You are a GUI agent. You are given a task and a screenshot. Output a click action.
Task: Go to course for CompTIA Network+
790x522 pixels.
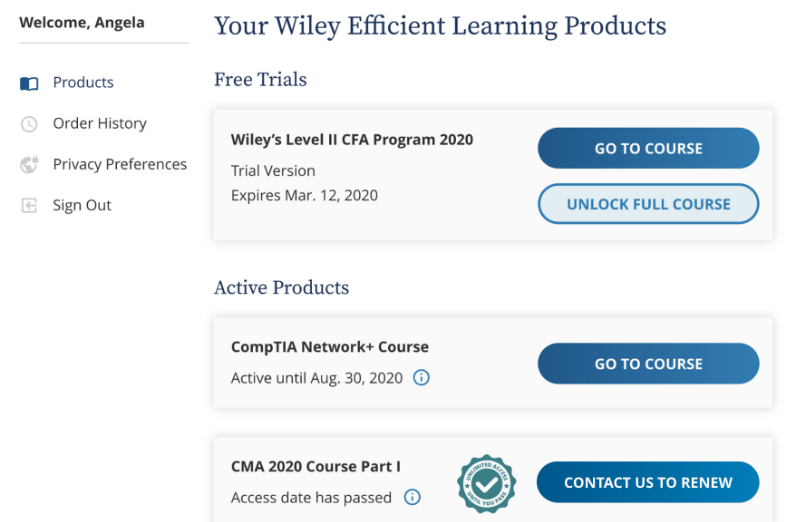tap(648, 364)
